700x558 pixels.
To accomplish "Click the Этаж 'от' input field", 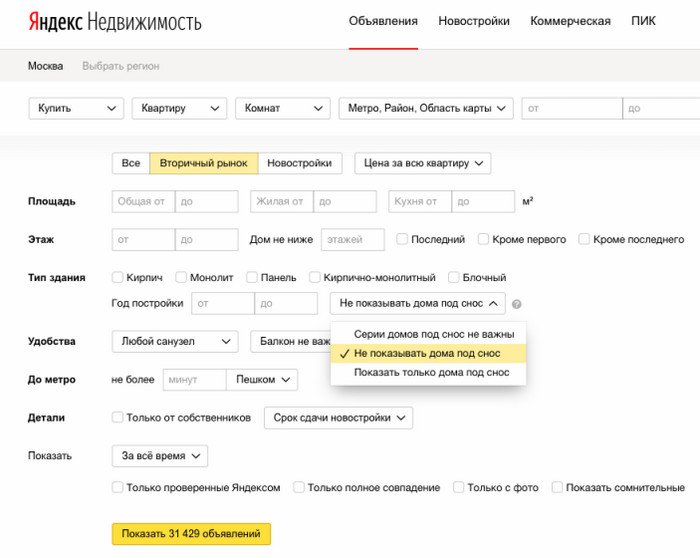I will tap(143, 240).
